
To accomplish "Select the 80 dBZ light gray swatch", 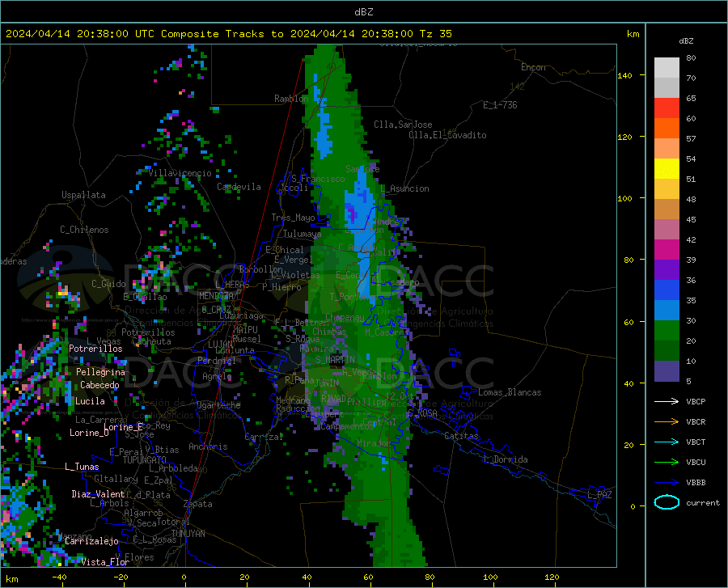I will click(x=667, y=68).
